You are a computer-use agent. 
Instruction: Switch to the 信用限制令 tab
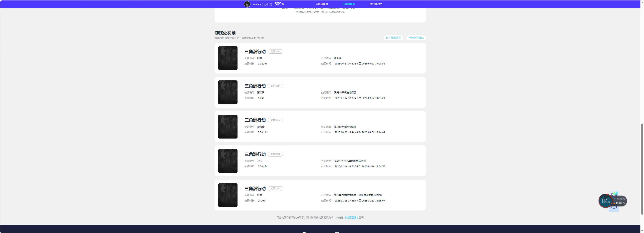pos(349,4)
